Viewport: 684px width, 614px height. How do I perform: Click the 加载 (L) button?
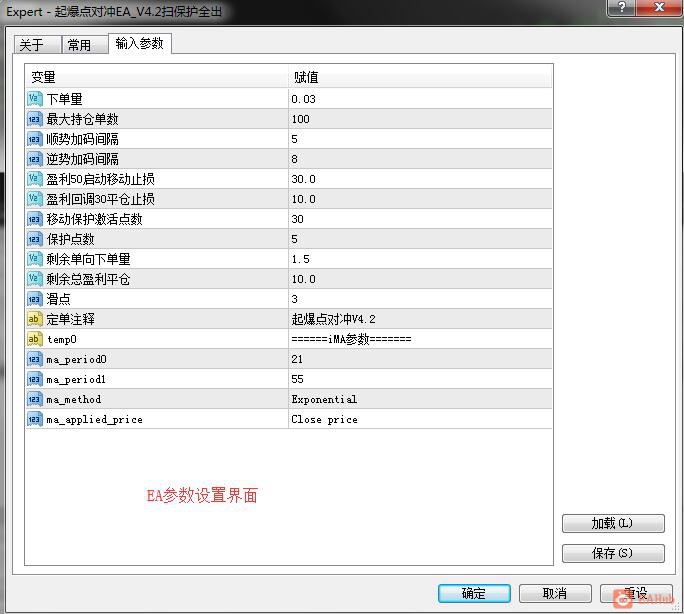pos(613,523)
